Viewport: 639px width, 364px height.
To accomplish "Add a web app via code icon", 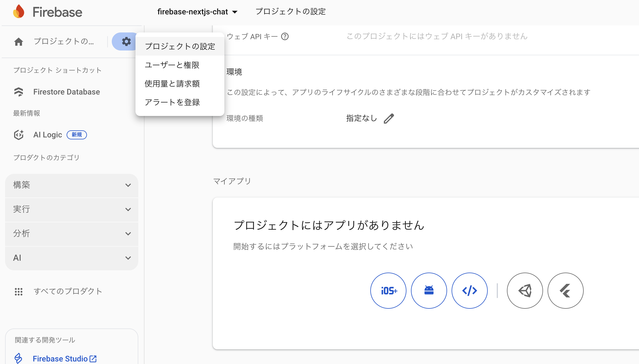I will [470, 291].
